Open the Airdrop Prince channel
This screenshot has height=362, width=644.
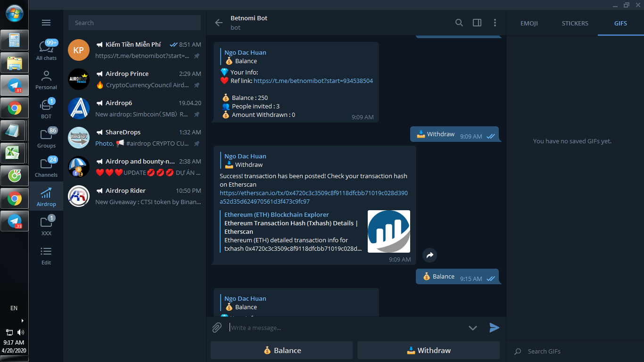click(134, 80)
